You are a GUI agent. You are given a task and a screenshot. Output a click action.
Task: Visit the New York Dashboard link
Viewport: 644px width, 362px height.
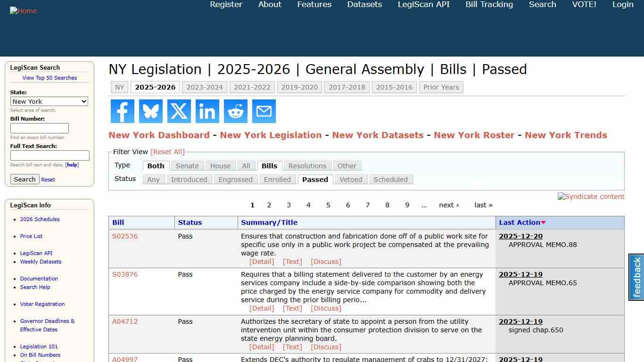159,135
